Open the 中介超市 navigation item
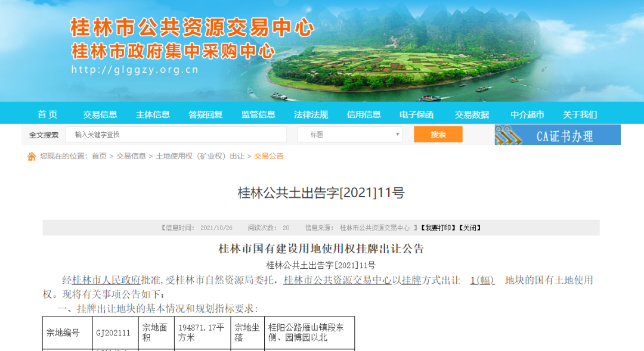Screen dimensions: 644x351 tap(527, 114)
